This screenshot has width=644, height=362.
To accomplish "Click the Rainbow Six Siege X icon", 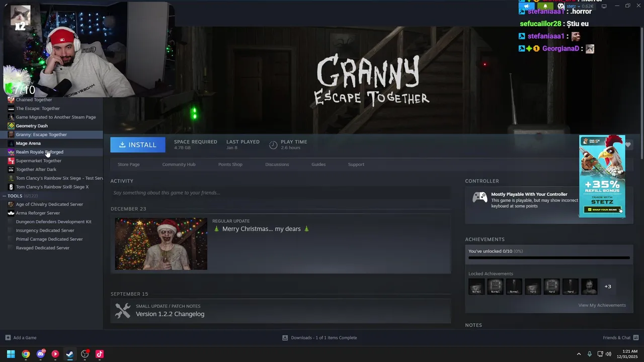I will tap(11, 187).
